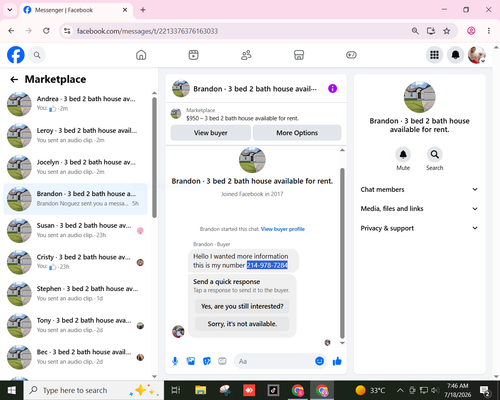Viewport: 500px width, 400px height.
Task: Click the Install app icon in address bar
Action: point(431,31)
